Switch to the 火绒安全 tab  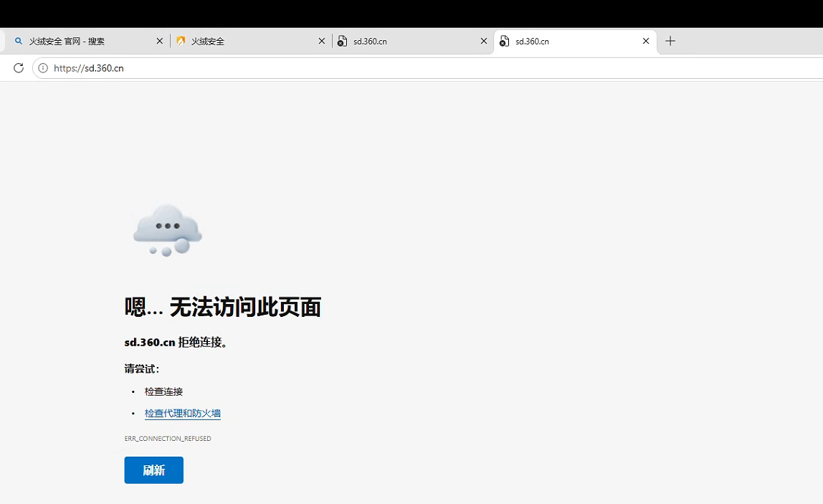pyautogui.click(x=251, y=41)
